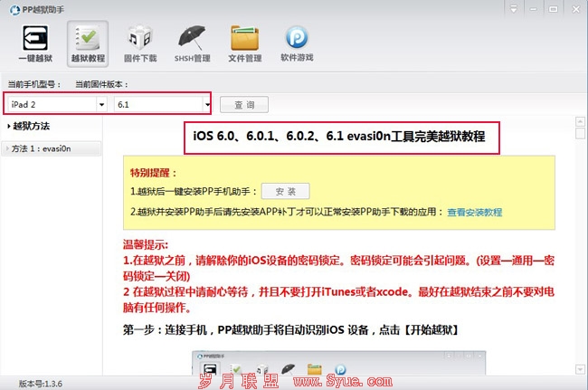
Task: Click the 第一步 step instruction text
Action: pos(291,330)
